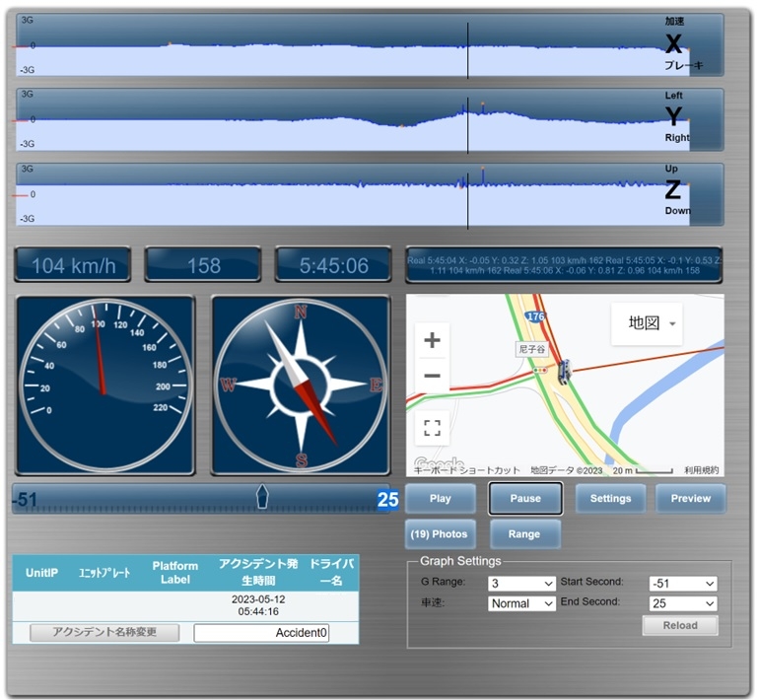Click the Accident0 name input field
758x700 pixels.
click(261, 633)
